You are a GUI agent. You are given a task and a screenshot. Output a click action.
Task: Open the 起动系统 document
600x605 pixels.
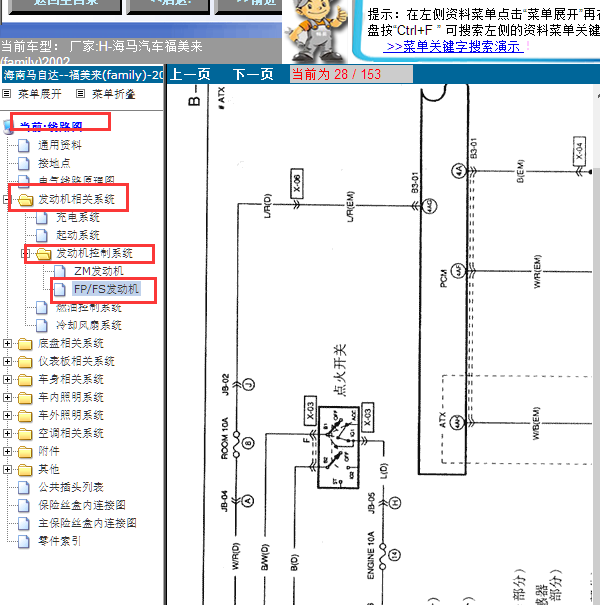pos(78,235)
